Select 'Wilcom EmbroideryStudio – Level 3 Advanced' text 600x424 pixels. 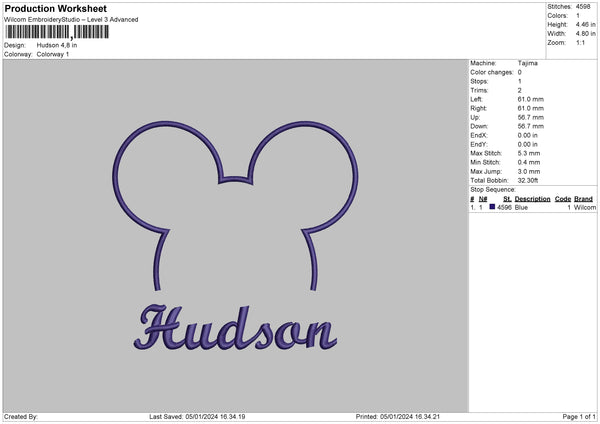(x=71, y=20)
